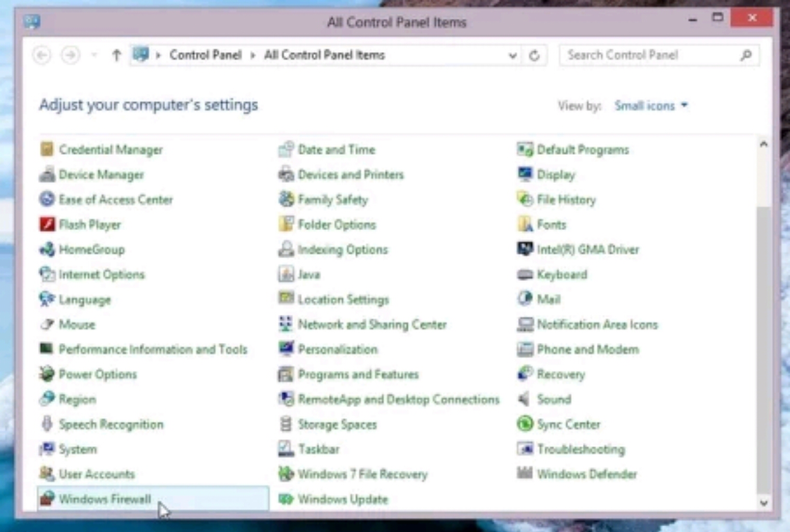Refresh the Control Panel view
The width and height of the screenshot is (790, 532).
pos(534,55)
